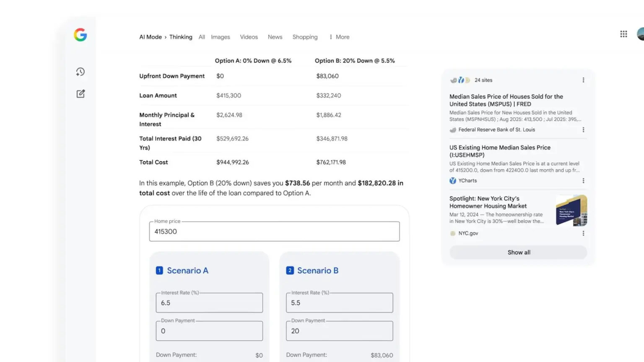Edit Scenario A Interest Rate field
This screenshot has width=644, height=362.
tap(209, 303)
